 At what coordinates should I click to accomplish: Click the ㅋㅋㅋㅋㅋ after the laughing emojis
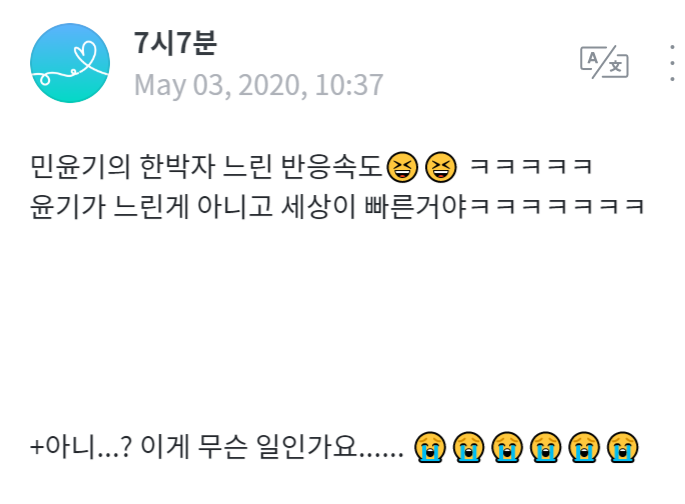531,167
